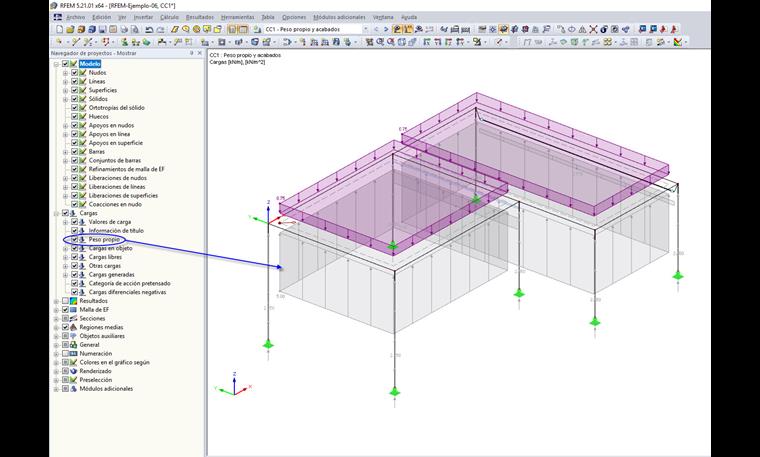The image size is (760, 457).
Task: Open the Herramientas menu
Action: click(238, 17)
